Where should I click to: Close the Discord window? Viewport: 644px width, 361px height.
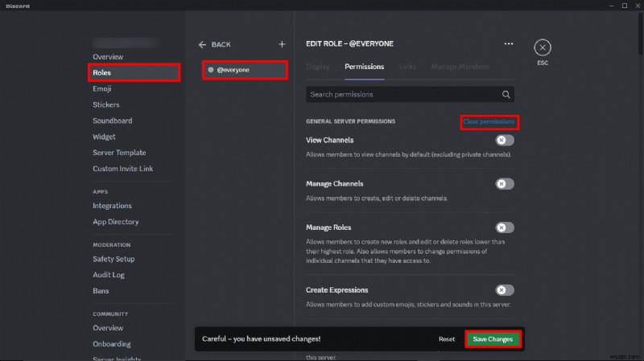tap(638, 6)
